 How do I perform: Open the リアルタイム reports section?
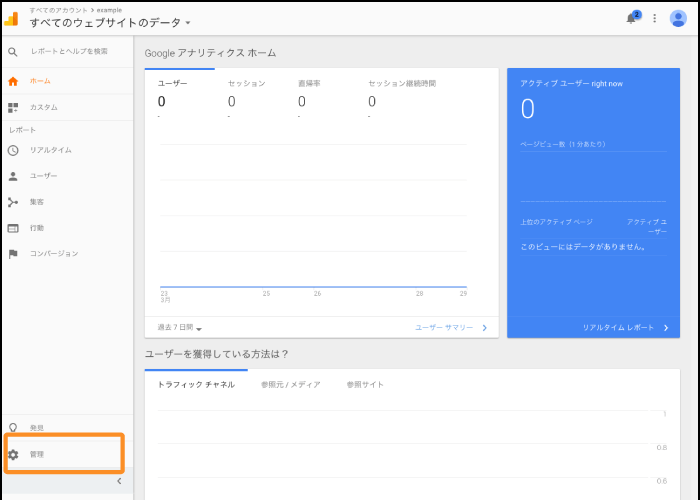67,150
